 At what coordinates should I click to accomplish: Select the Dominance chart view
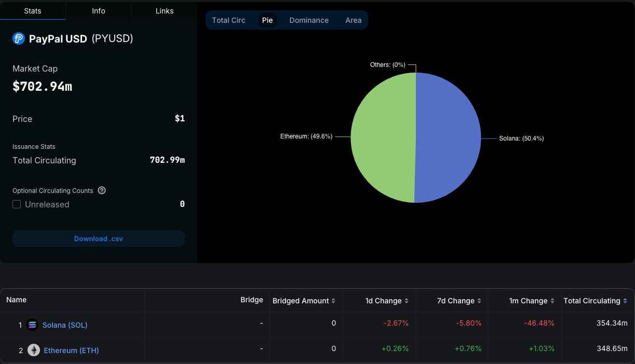coord(309,20)
